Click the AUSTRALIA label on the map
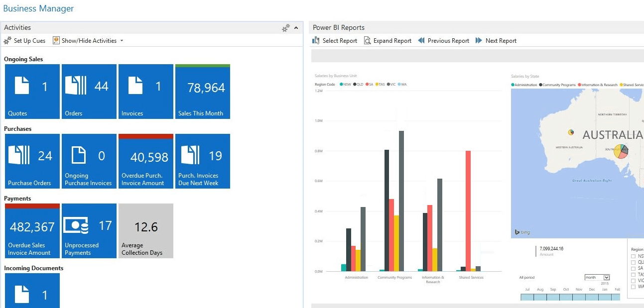 click(x=613, y=135)
